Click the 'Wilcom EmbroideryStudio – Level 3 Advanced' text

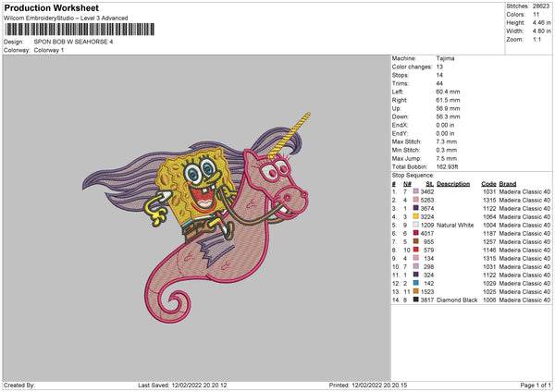coord(66,18)
